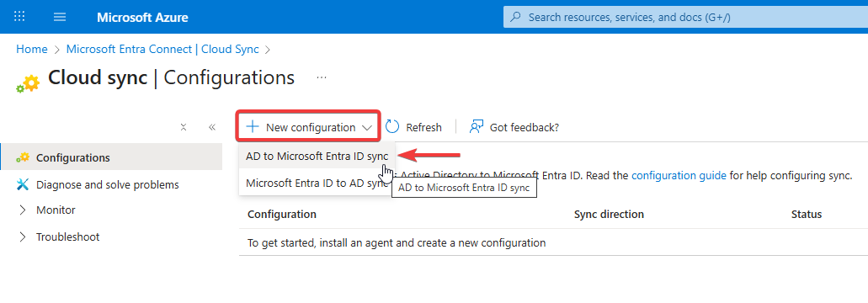Click the chevron on New configuration

tap(366, 128)
